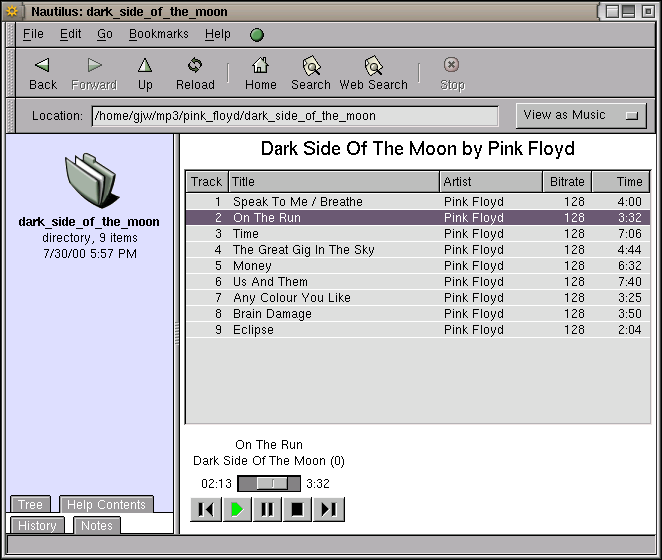Go to the Home folder

point(261,66)
